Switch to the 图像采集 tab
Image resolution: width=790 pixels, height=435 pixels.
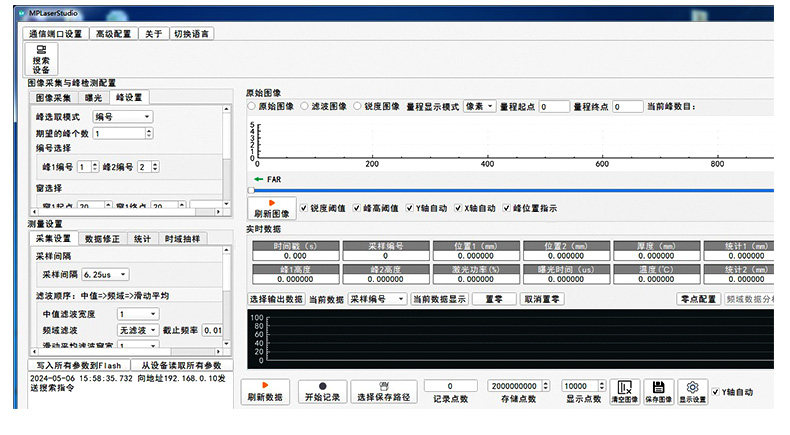coord(53,98)
